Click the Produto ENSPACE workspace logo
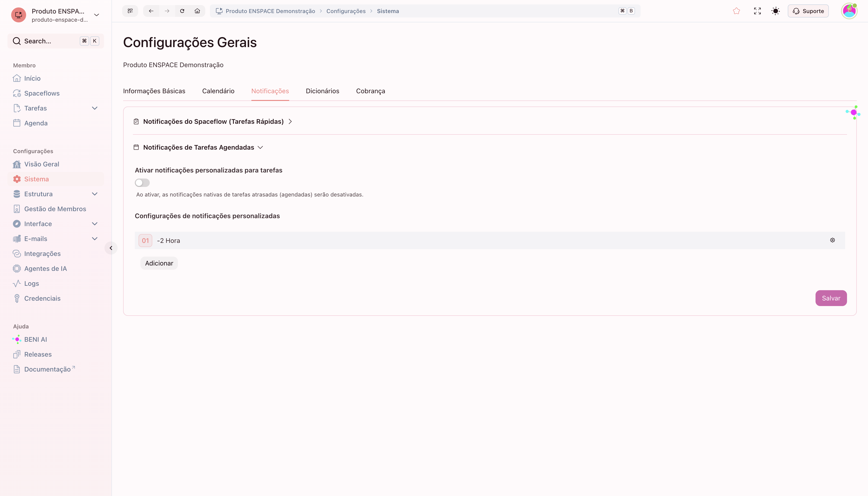This screenshot has width=868, height=496. pyautogui.click(x=19, y=15)
